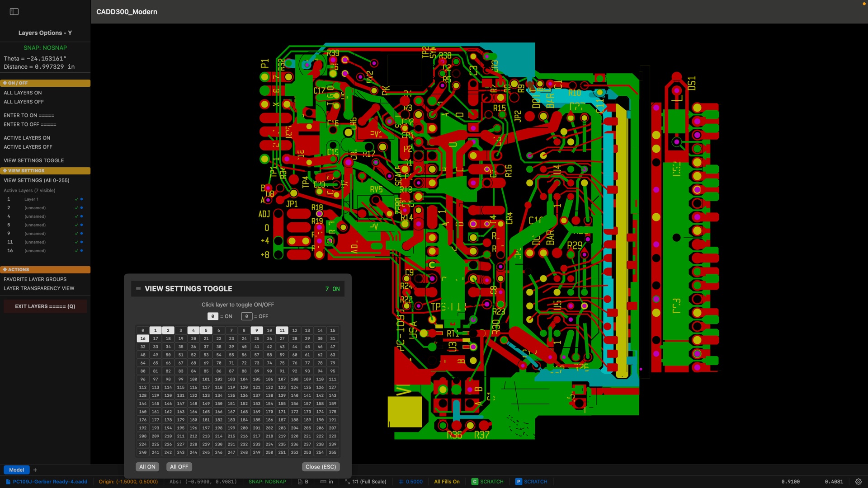Add a new tab with plus icon
Image resolution: width=868 pixels, height=488 pixels.
[x=35, y=470]
